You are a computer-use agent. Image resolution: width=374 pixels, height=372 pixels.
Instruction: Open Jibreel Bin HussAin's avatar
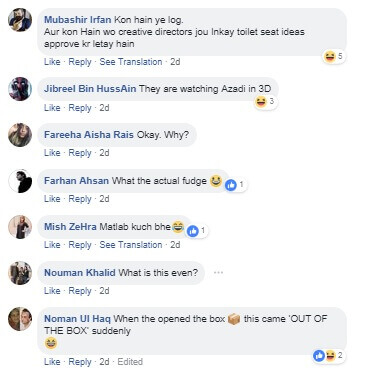[20, 89]
